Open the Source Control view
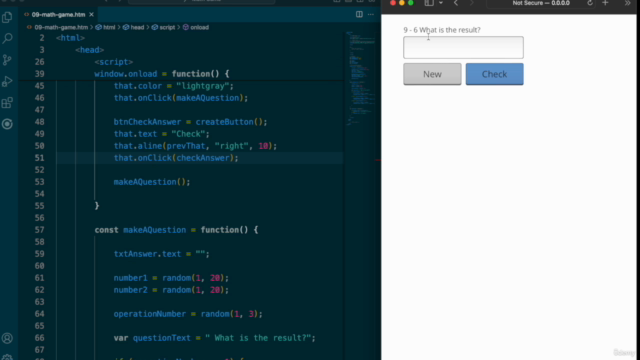 [x=7, y=60]
